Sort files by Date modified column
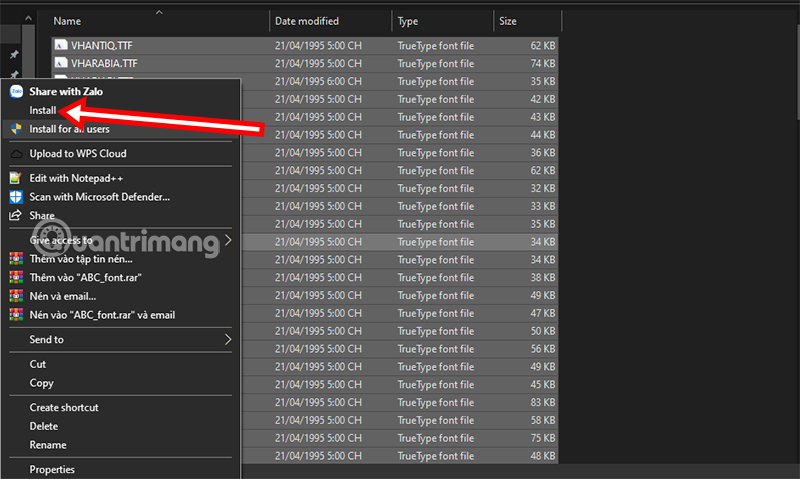The height and width of the screenshot is (479, 800). tap(307, 21)
